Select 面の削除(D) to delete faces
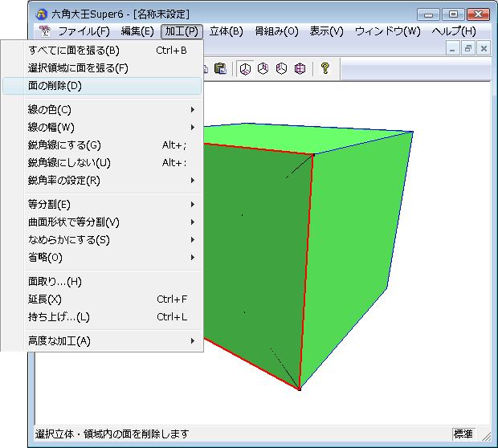This screenshot has width=498, height=448. (x=102, y=86)
